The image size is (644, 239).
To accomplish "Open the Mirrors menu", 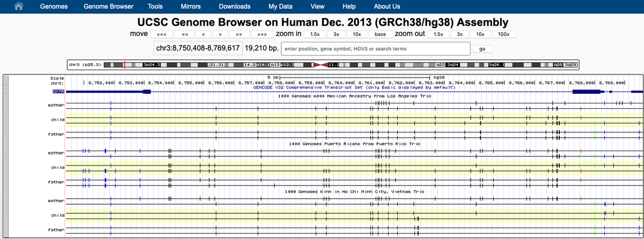I will [191, 6].
